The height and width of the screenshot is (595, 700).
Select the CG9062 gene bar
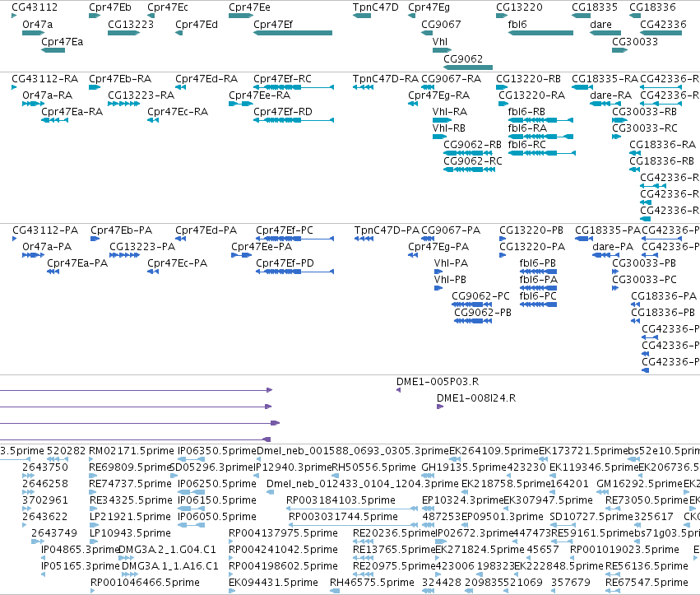[468, 67]
